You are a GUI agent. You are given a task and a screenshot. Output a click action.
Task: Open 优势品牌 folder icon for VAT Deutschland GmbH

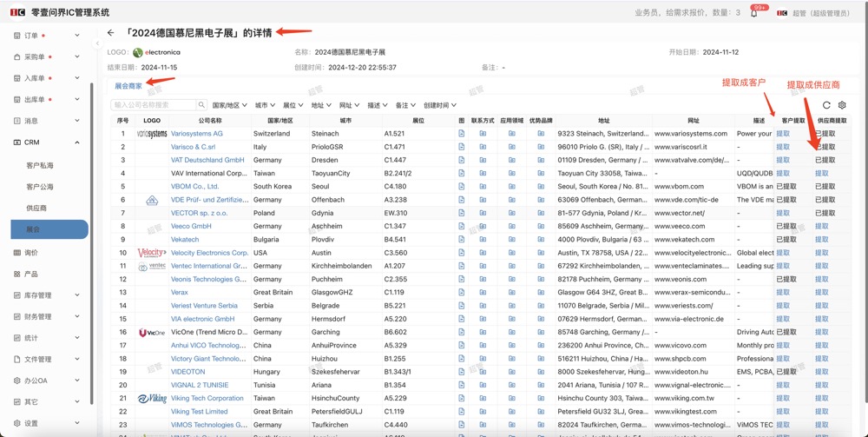[541, 160]
